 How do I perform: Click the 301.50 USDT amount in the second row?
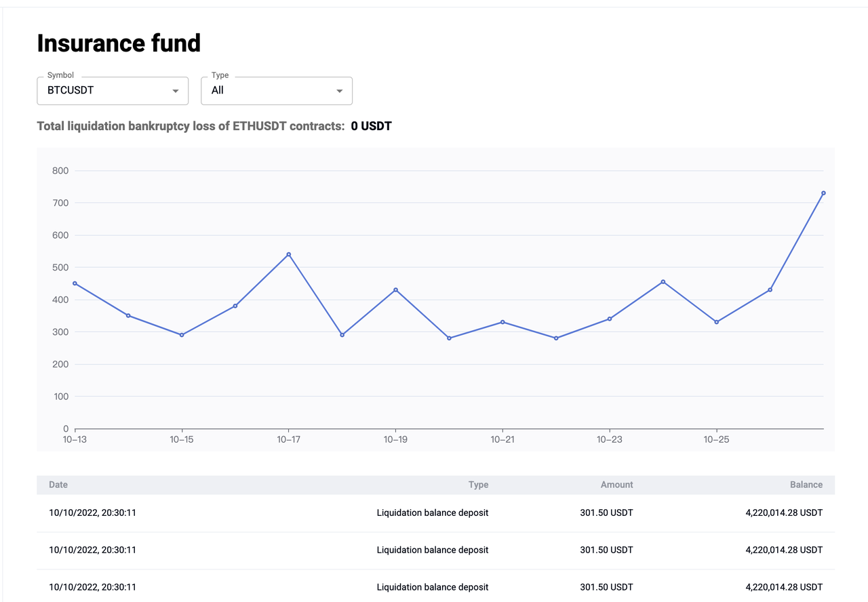606,550
